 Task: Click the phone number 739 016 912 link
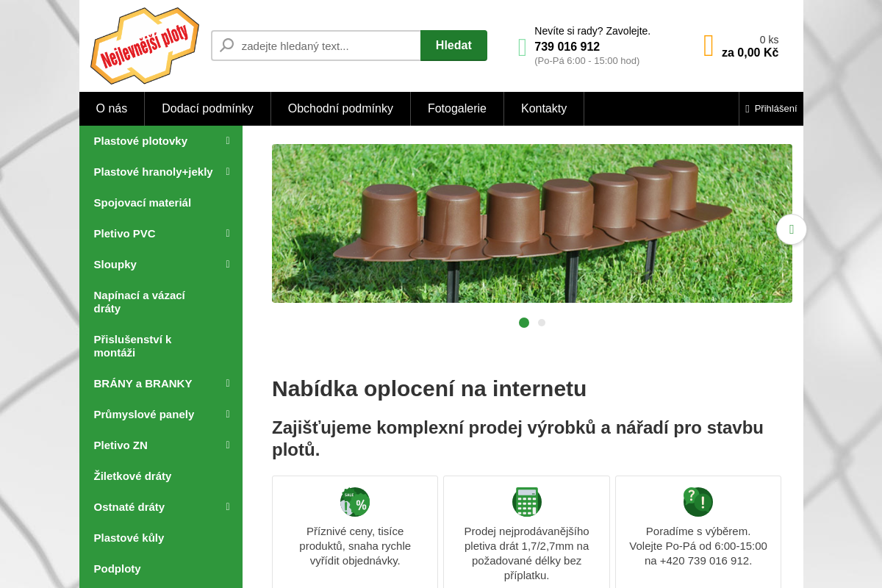pyautogui.click(x=567, y=46)
